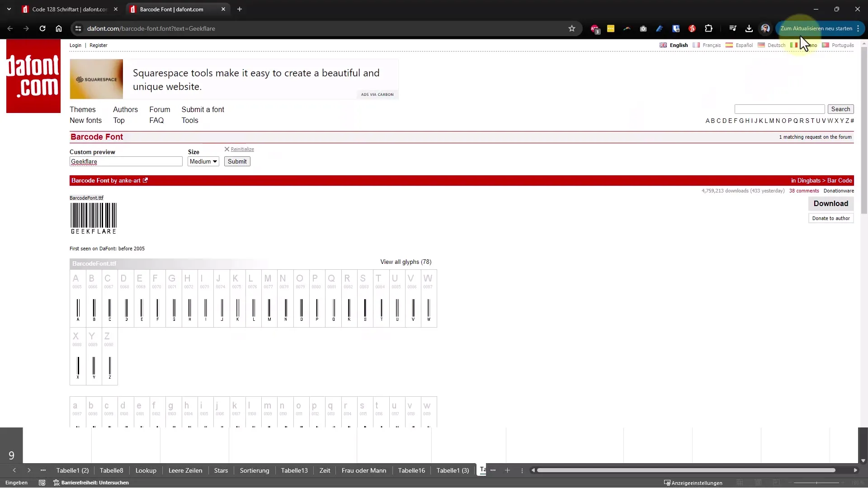Click the screenshot/camera extension icon
868x488 pixels.
(643, 28)
